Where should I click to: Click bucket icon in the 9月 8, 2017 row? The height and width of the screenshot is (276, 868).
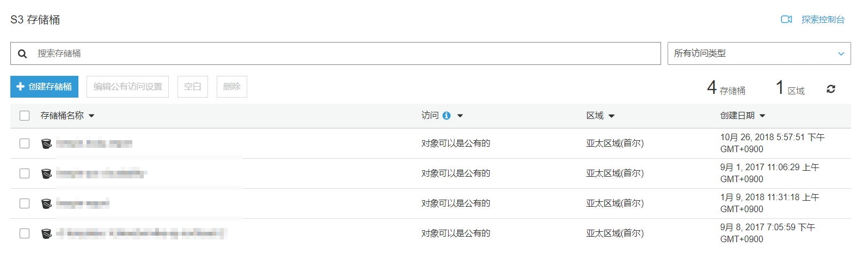[x=47, y=233]
